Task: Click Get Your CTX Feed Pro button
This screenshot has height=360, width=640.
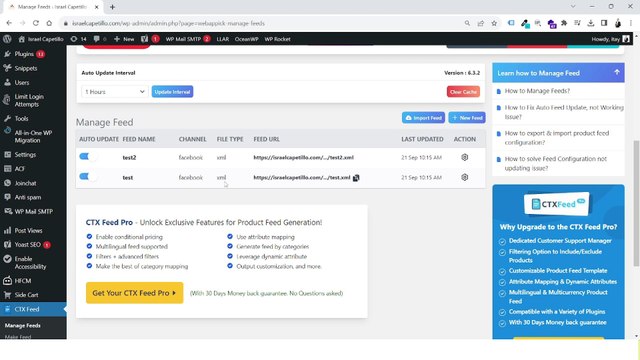Action: pyautogui.click(x=134, y=293)
